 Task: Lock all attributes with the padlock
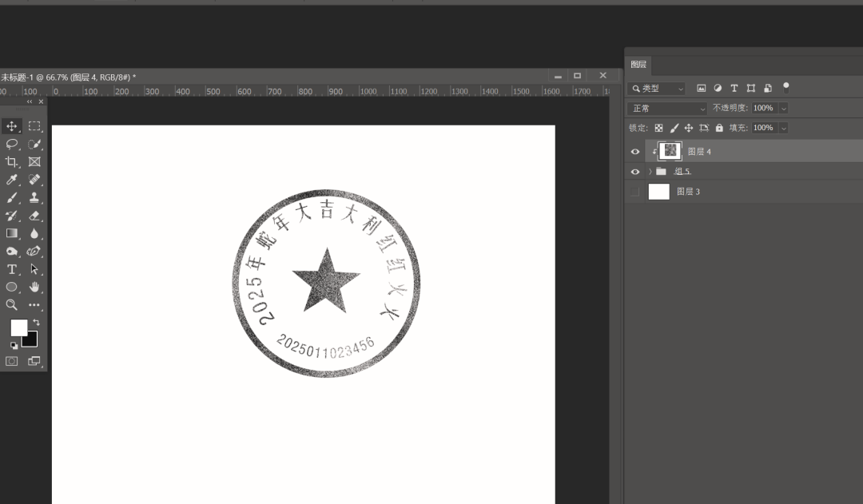(x=719, y=129)
